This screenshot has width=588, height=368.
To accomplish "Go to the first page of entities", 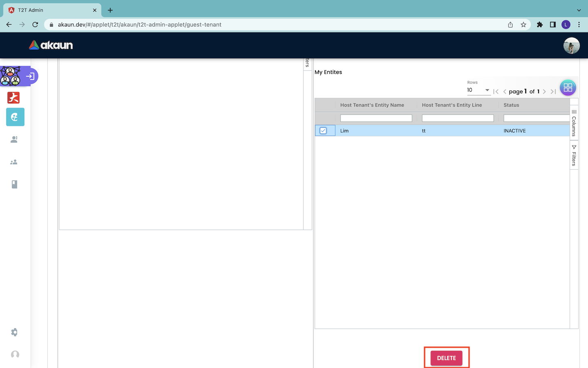I will click(496, 92).
